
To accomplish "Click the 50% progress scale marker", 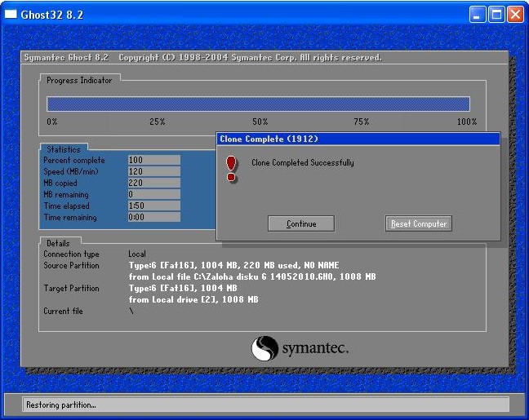I will (260, 122).
